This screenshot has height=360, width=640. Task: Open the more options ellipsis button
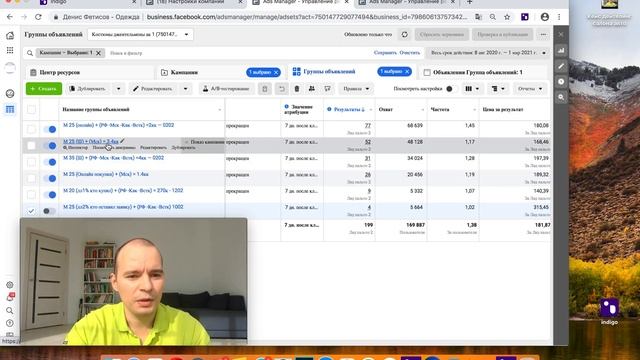pos(543,34)
